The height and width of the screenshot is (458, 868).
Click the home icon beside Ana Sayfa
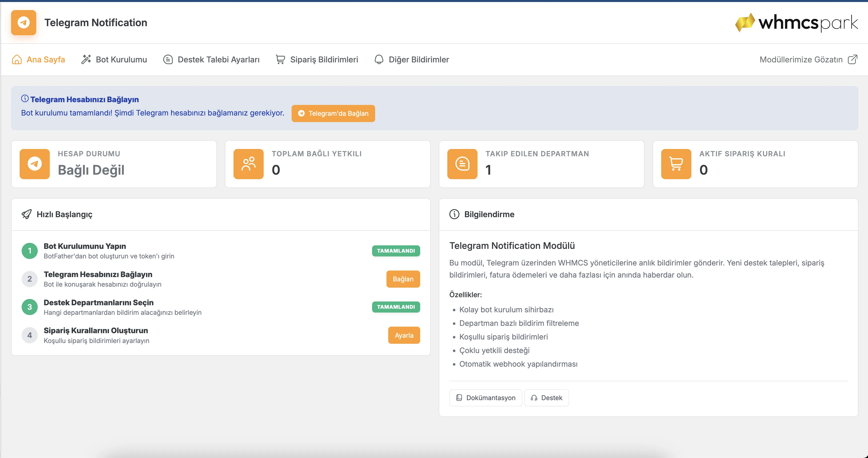tap(17, 60)
